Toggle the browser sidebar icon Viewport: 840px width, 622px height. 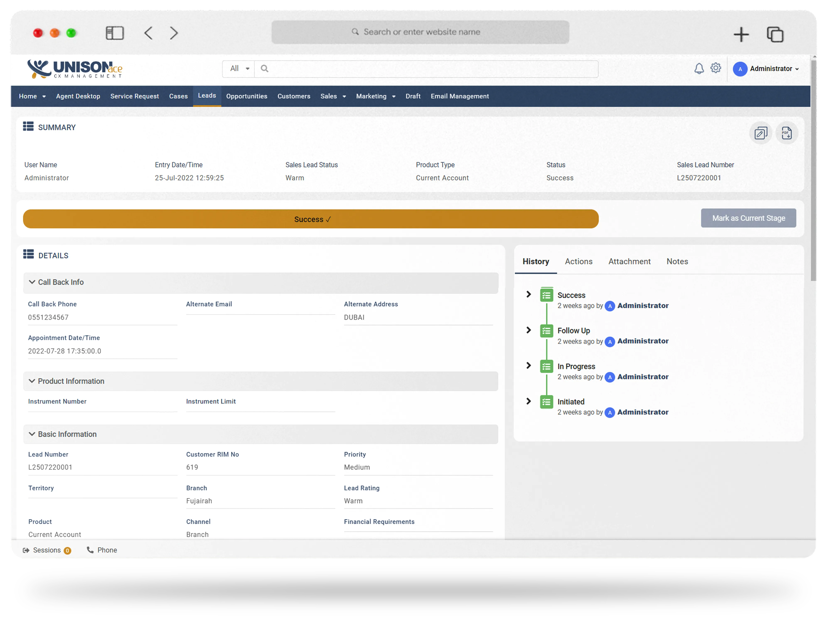click(x=114, y=33)
